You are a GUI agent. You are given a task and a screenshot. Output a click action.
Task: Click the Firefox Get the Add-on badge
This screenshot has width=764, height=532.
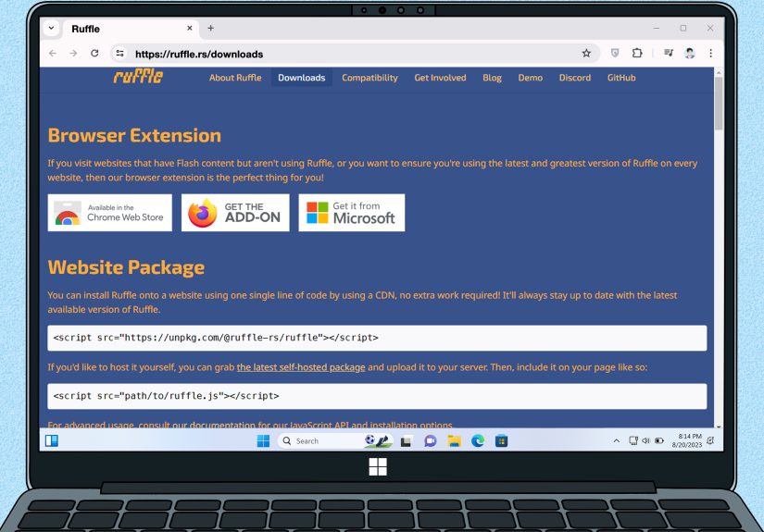[x=235, y=213]
